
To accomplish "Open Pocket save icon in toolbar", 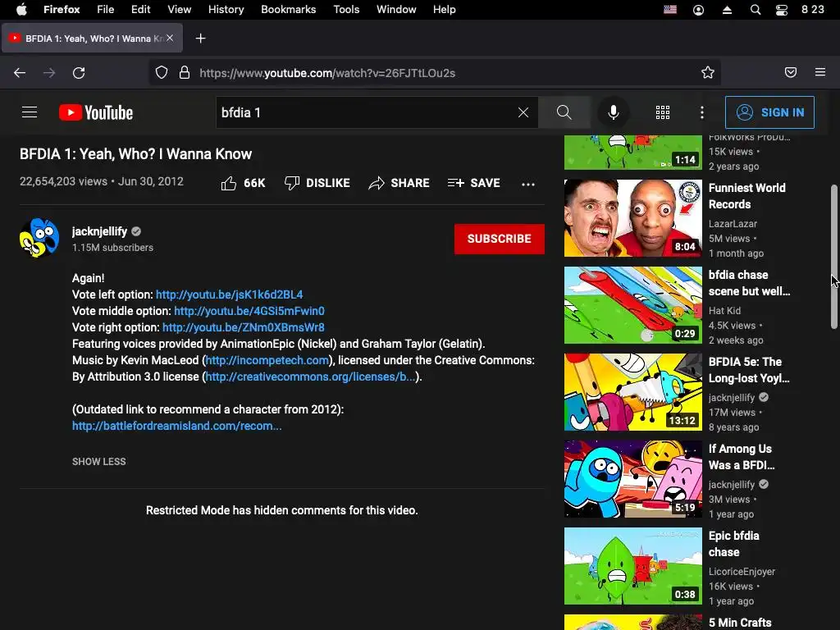I will (791, 72).
